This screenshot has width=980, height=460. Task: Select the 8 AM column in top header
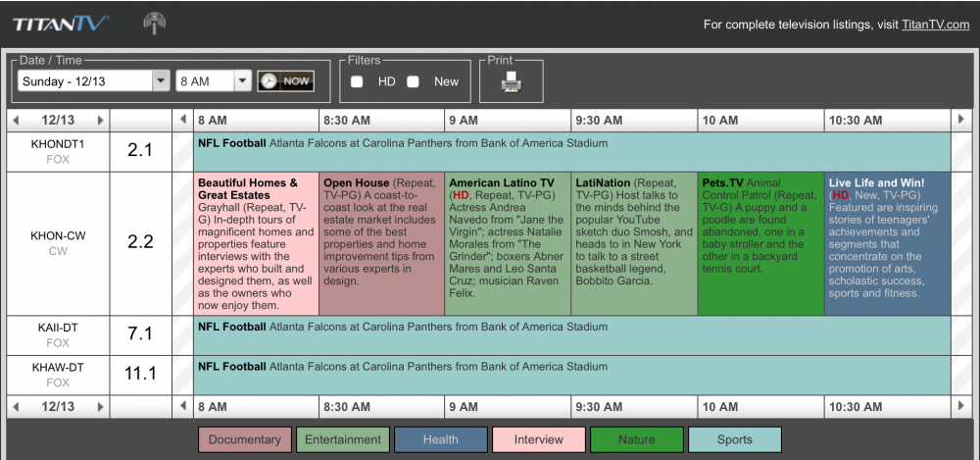tap(256, 121)
